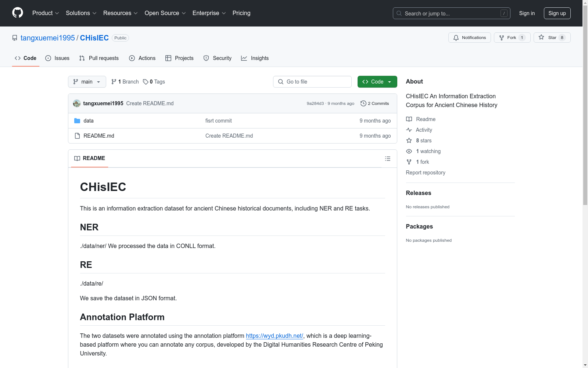This screenshot has width=588, height=368.
Task: Click the eye icon beside 1 watching
Action: [409, 151]
